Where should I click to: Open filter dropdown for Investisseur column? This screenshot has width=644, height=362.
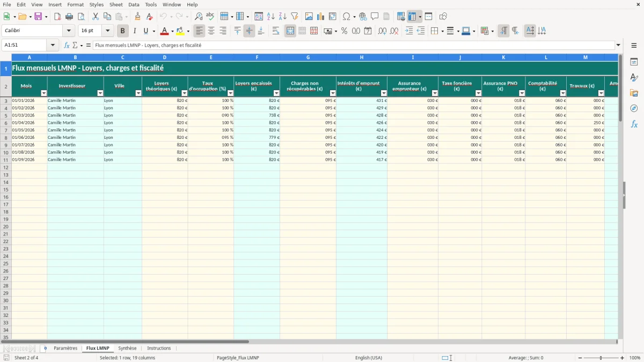click(x=100, y=93)
